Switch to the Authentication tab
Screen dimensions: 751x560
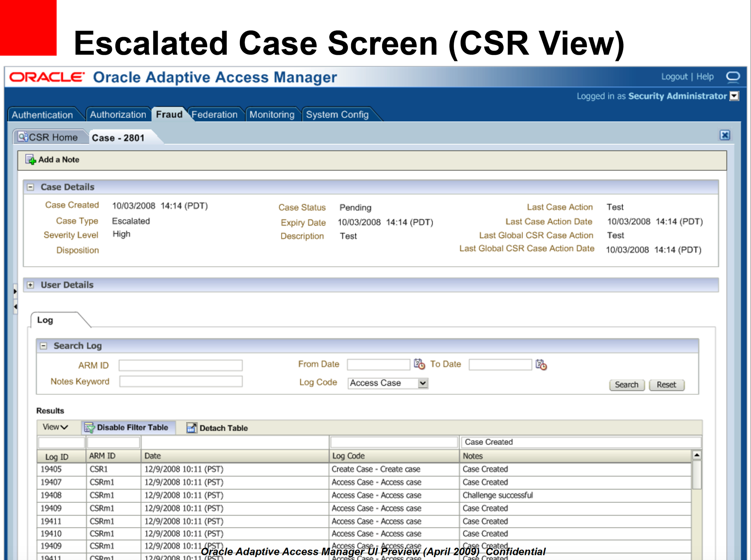(x=42, y=115)
